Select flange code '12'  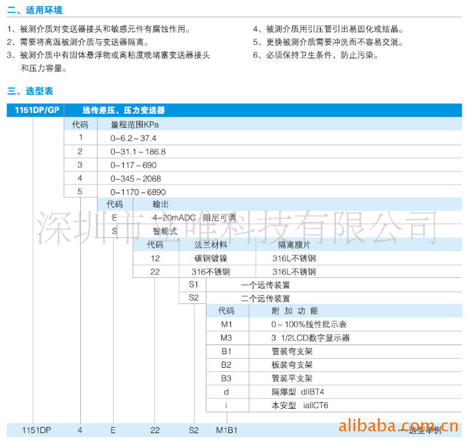tap(155, 258)
